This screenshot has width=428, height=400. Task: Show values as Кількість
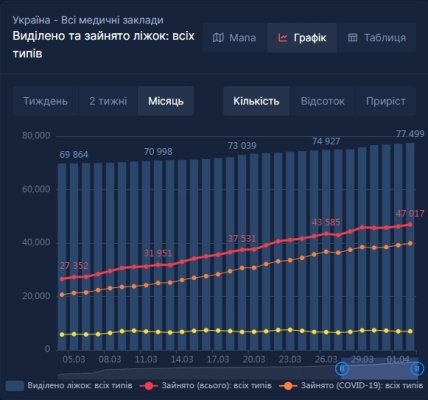pos(256,101)
